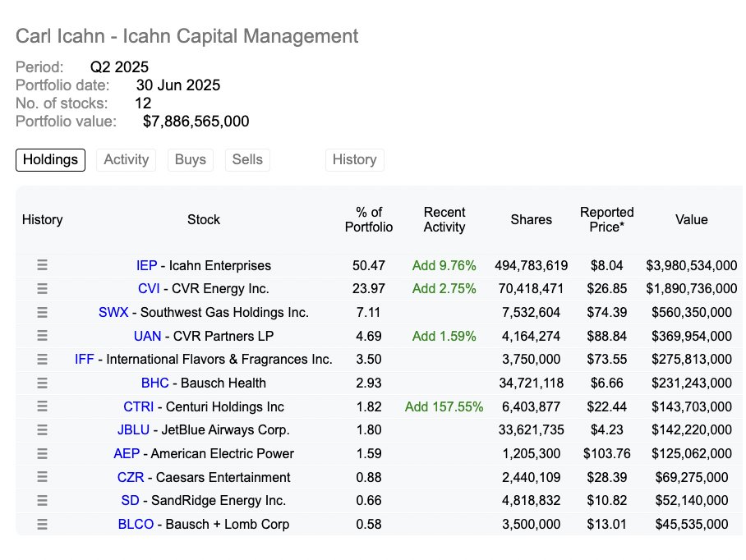Open history icon for SandRidge Energy row
Screen dimensions: 746x560
point(43,501)
